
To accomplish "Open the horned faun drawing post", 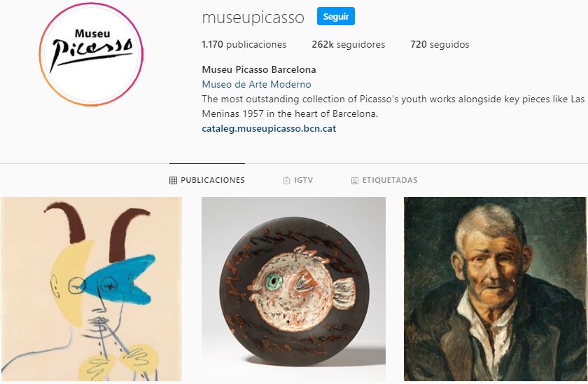I will 91,289.
